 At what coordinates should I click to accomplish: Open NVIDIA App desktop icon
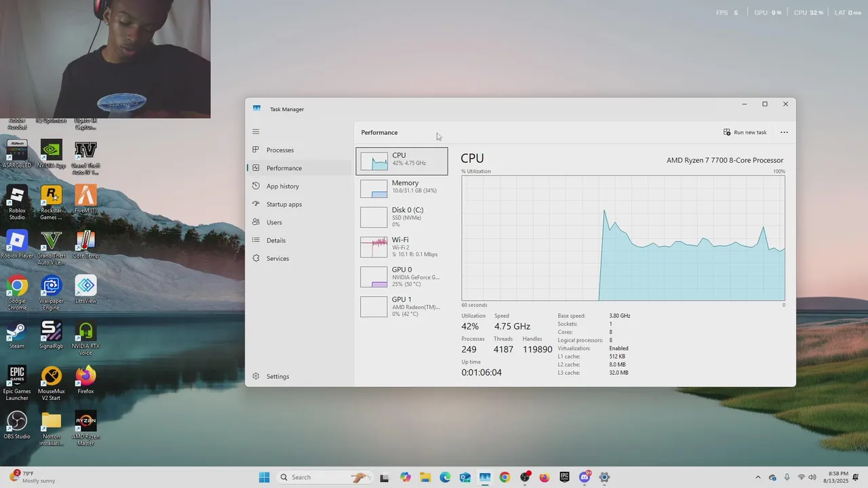(x=52, y=154)
